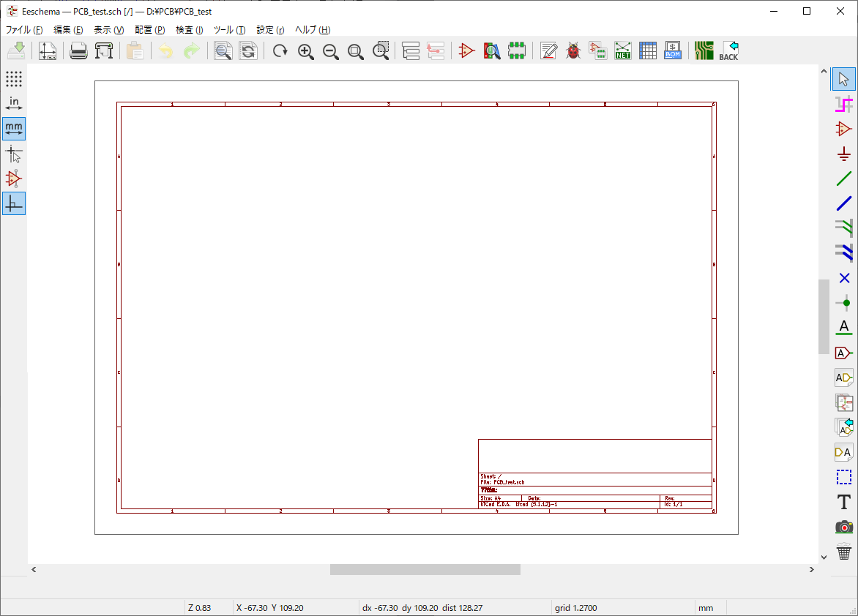This screenshot has height=616, width=858.
Task: Click the horizontal scrollbar right arrow
Action: coord(812,569)
